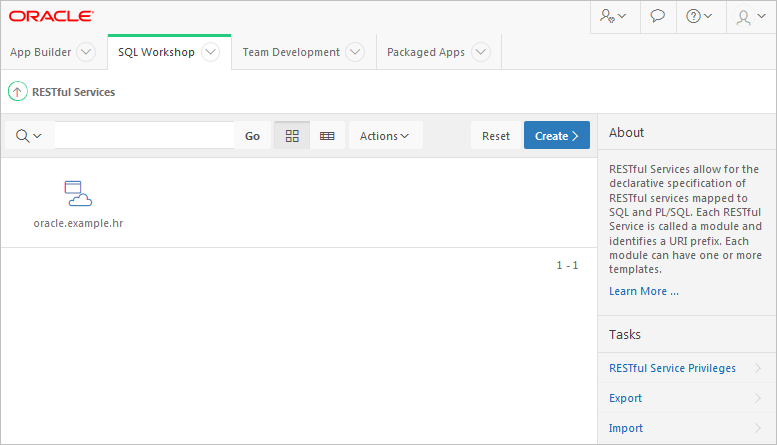Screen dimensions: 777x445
Task: Click the feedback speech bubble icon
Action: click(x=657, y=17)
